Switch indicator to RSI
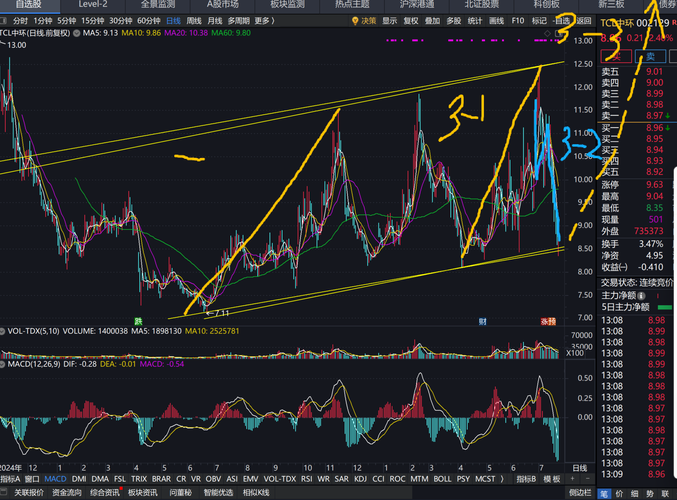Screen dimensions: 677x500 click(x=307, y=479)
